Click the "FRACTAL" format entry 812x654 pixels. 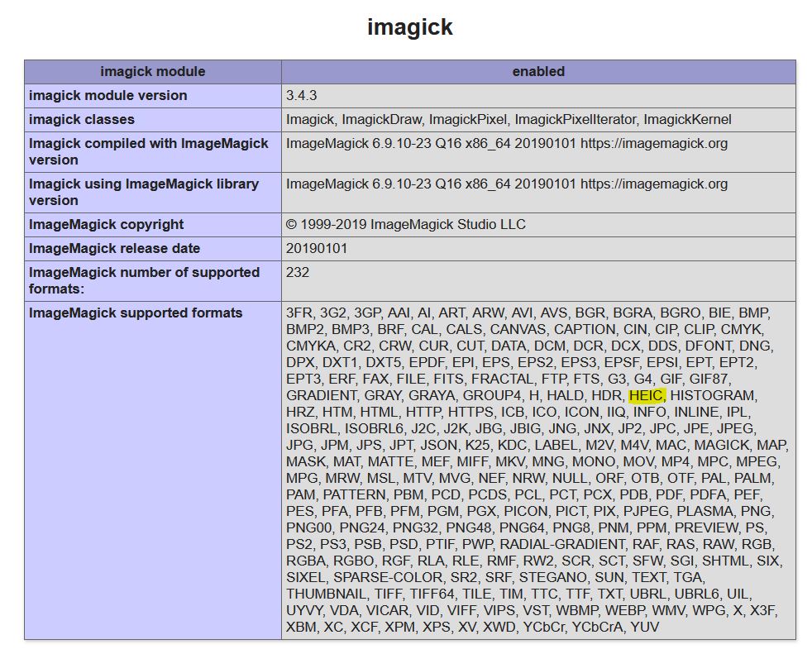tap(502, 379)
